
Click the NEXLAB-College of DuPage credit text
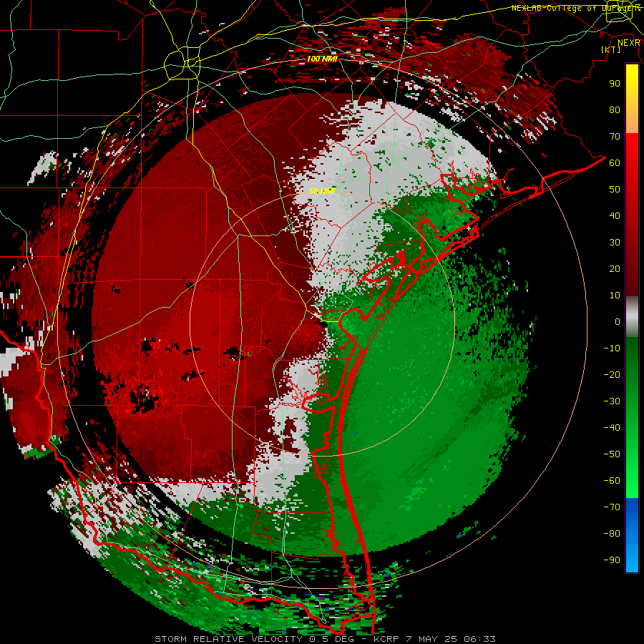[x=576, y=8]
